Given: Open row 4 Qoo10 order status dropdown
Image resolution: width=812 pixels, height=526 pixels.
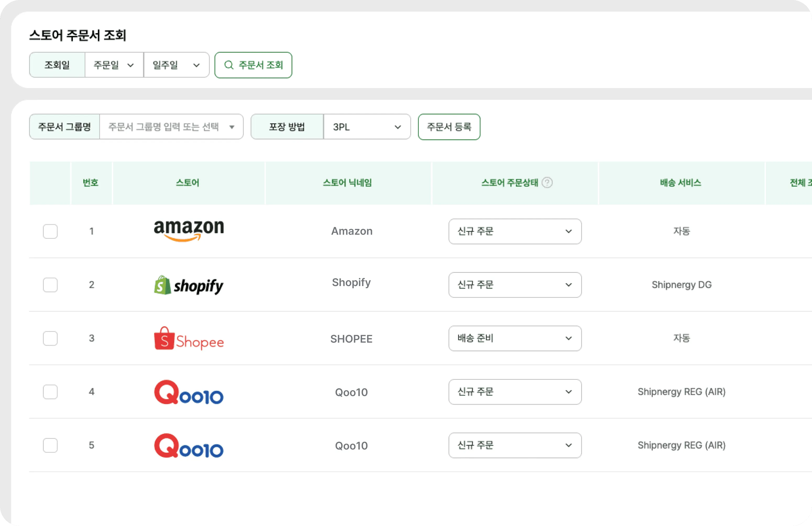Looking at the screenshot, I should coord(515,392).
